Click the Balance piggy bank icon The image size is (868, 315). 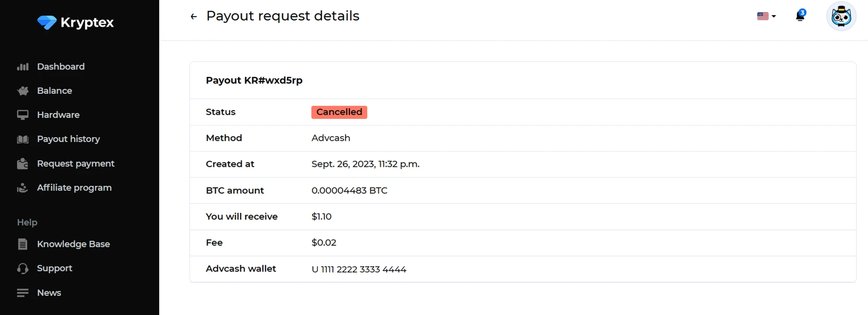[23, 91]
